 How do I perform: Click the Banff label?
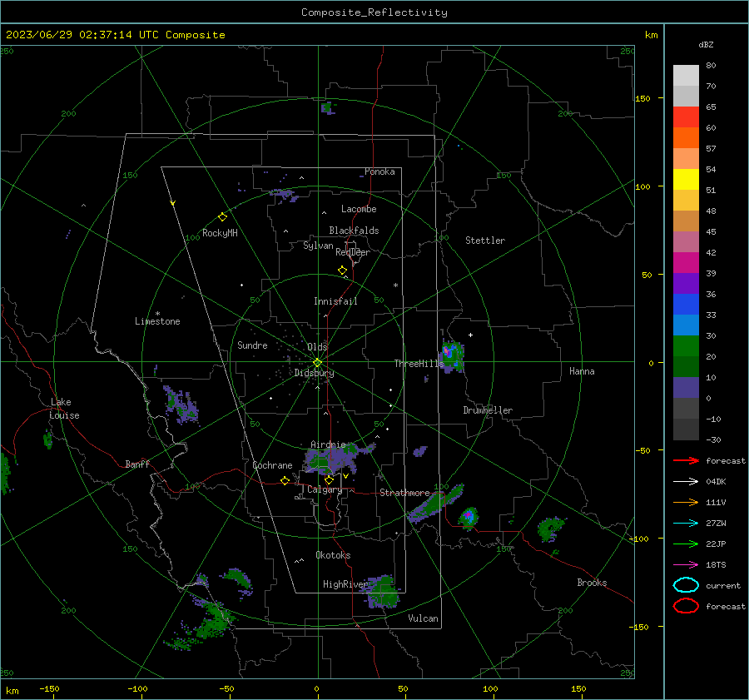[x=137, y=464]
